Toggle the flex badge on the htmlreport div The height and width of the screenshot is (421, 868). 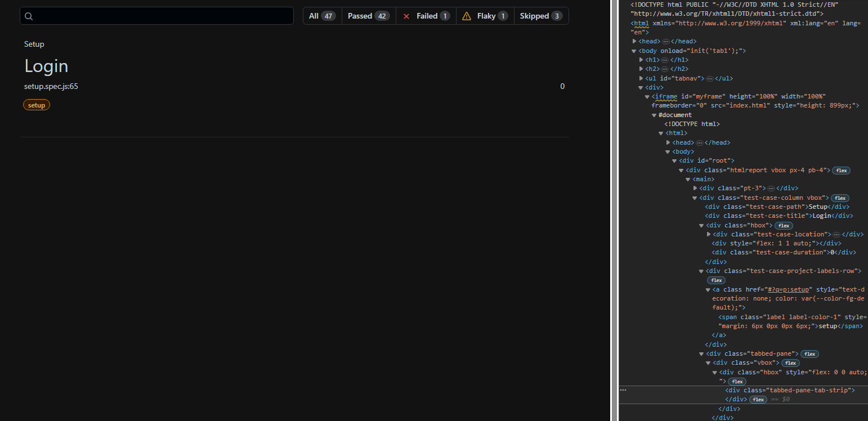[x=840, y=170]
